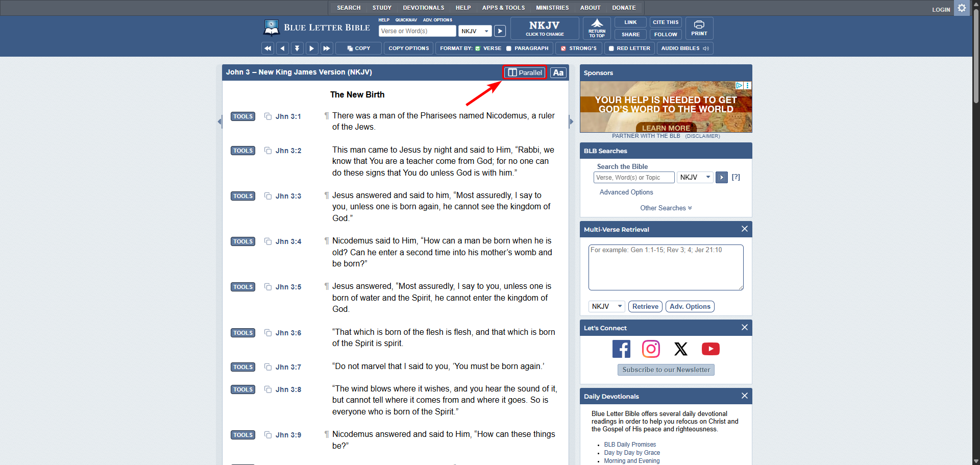Open the Devotionals menu
The height and width of the screenshot is (465, 980).
click(x=423, y=8)
